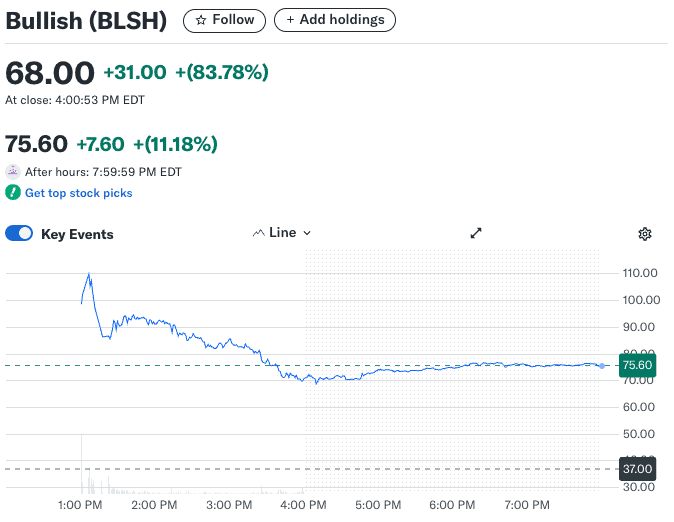Click the 110.00 price axis label
This screenshot has height=522, width=674.
point(640,273)
